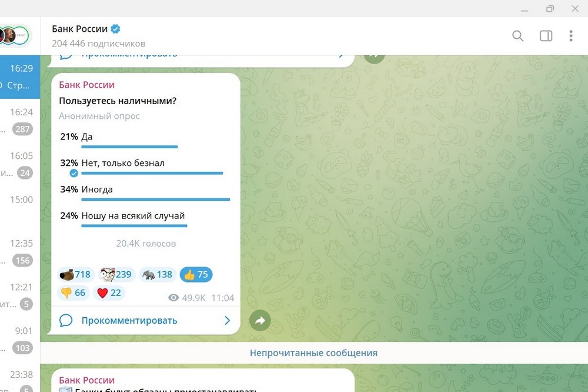Toggle the right side panel icon
Screen dimensions: 588x392
[546, 36]
